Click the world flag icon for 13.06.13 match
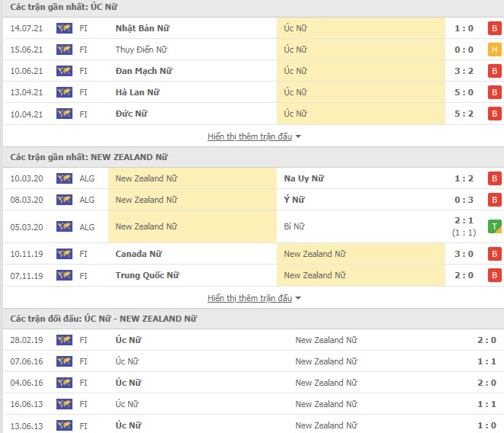The width and height of the screenshot is (504, 433). (64, 425)
